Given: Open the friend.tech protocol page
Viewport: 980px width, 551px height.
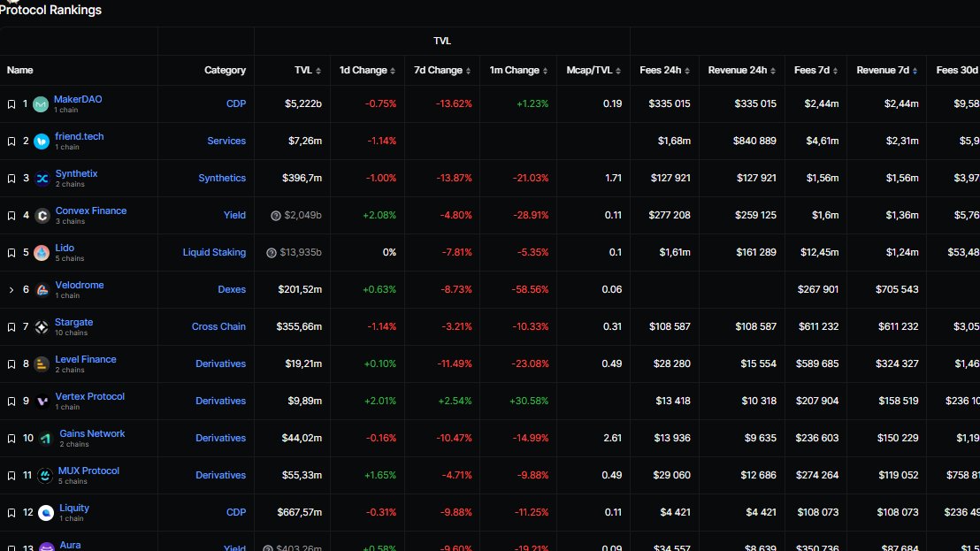Looking at the screenshot, I should click(x=80, y=136).
